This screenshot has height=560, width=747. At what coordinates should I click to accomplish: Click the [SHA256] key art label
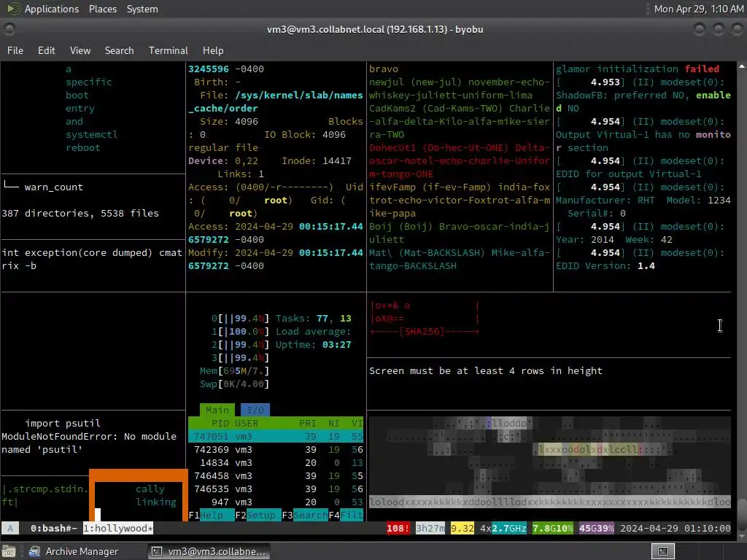[422, 332]
